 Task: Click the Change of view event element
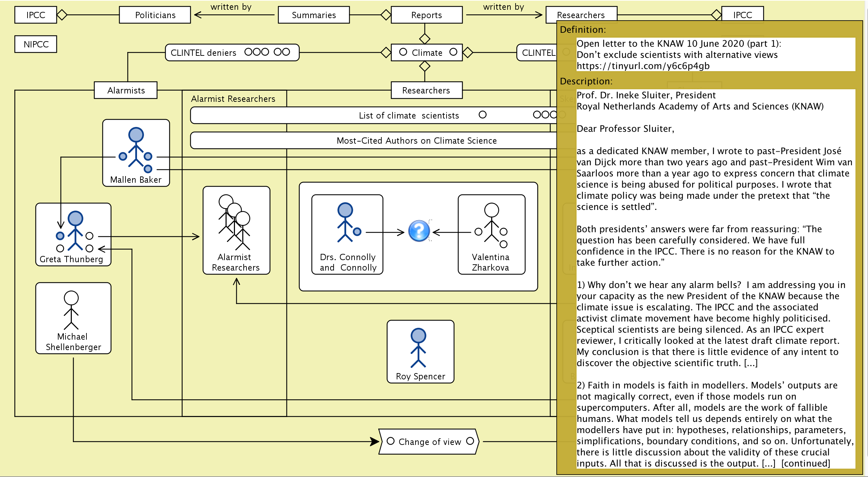429,442
